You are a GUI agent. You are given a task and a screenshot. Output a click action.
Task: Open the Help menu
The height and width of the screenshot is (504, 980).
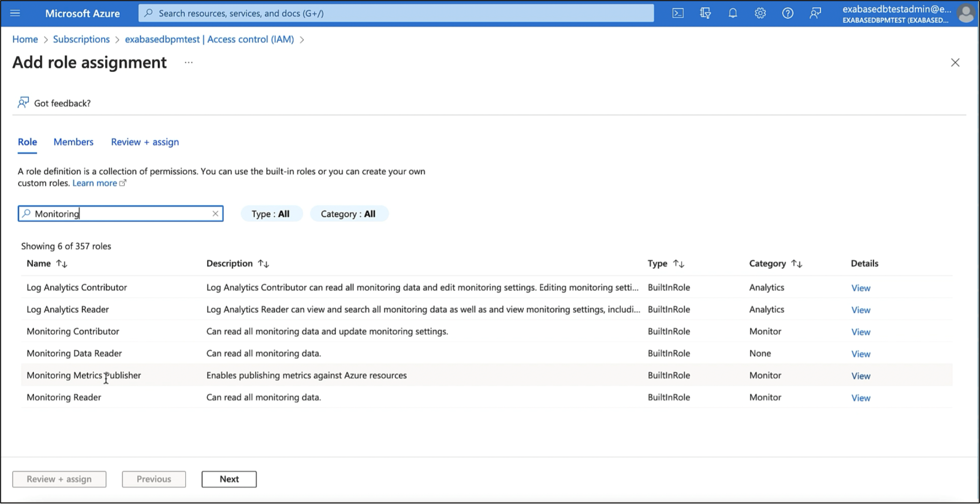click(x=788, y=13)
